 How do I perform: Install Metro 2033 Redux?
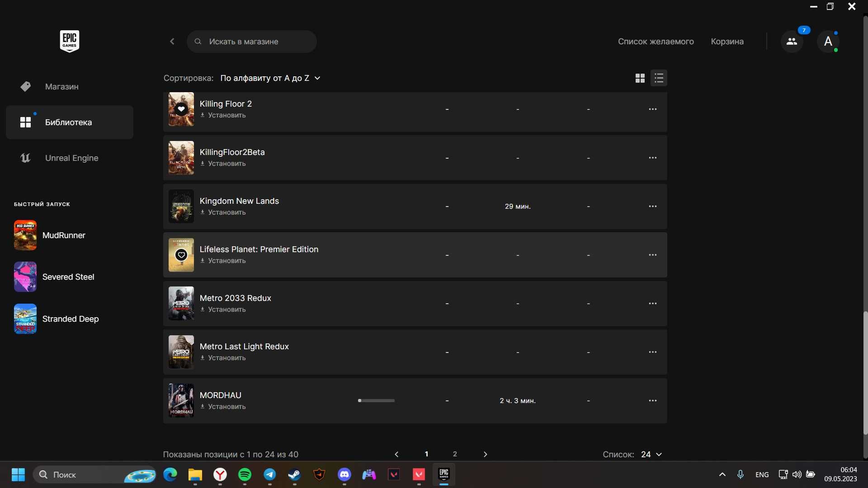pyautogui.click(x=223, y=310)
